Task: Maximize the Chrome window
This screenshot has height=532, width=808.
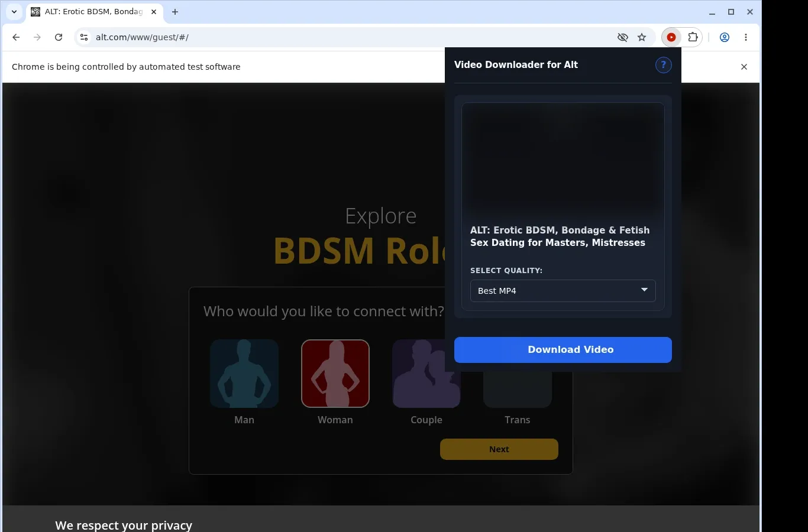Action: click(x=731, y=12)
